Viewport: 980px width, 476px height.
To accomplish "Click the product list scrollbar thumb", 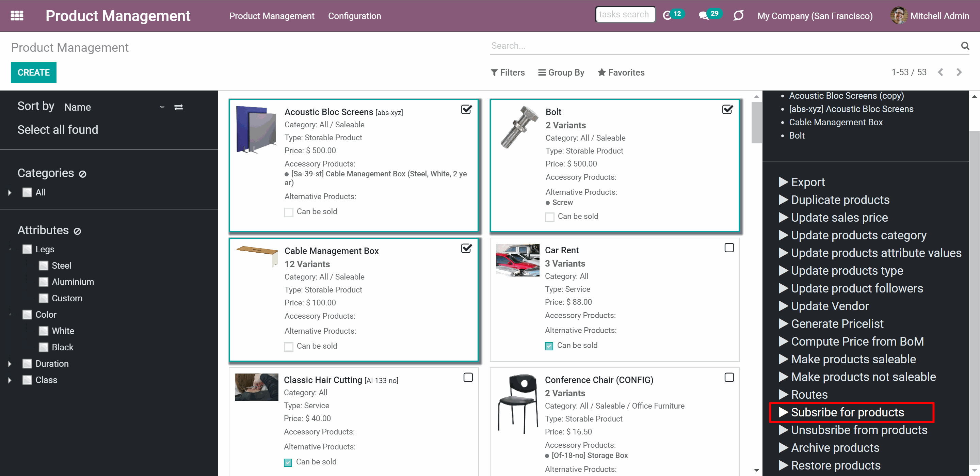I will coord(756,123).
